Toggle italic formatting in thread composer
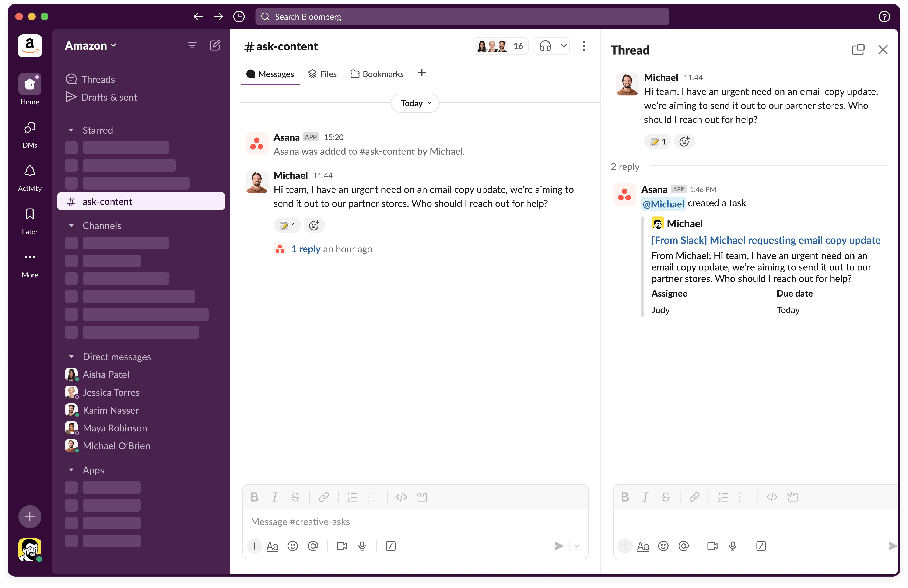Image resolution: width=908 pixels, height=588 pixels. 645,497
